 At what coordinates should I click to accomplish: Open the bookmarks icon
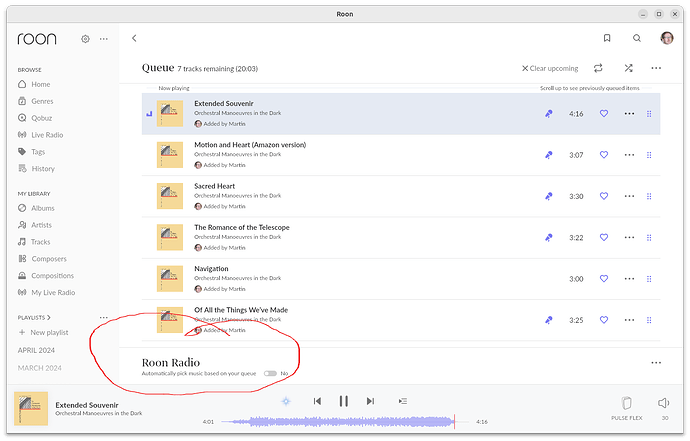point(607,38)
